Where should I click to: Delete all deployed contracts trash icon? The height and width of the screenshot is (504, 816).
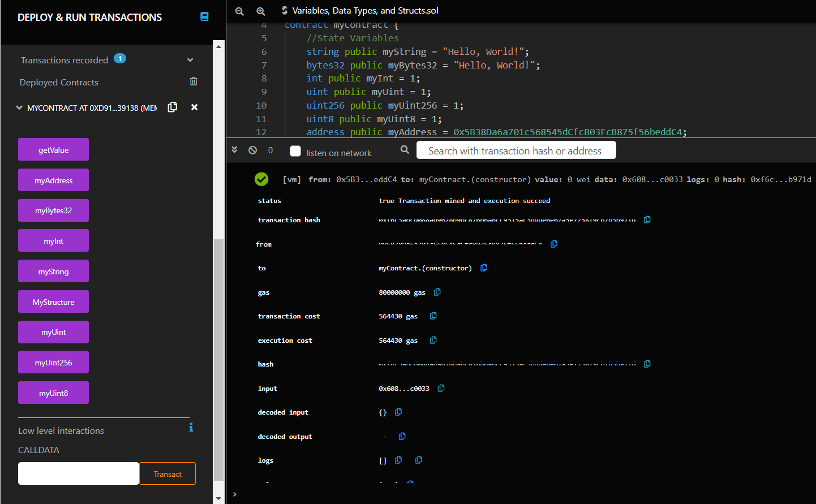click(x=194, y=81)
